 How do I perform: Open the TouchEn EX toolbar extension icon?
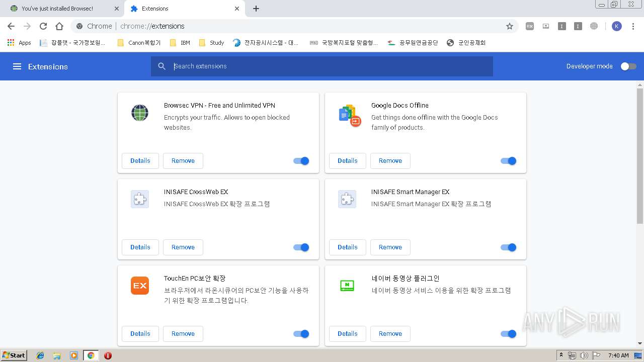pos(530,26)
